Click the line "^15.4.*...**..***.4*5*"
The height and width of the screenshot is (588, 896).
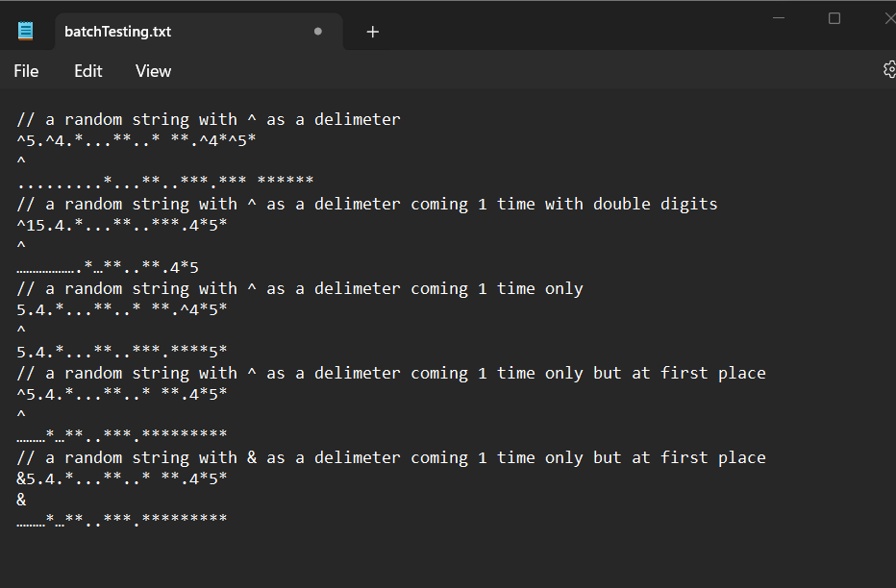pyautogui.click(x=122, y=225)
